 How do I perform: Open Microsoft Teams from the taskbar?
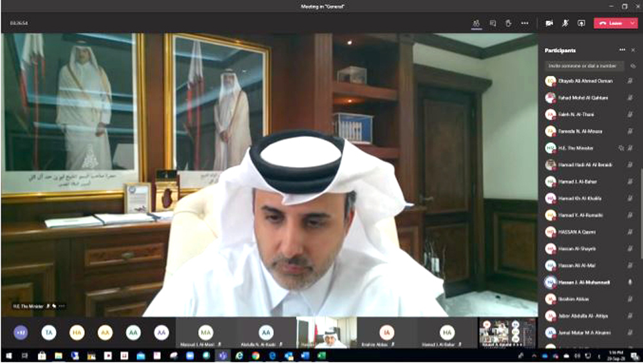click(222, 356)
